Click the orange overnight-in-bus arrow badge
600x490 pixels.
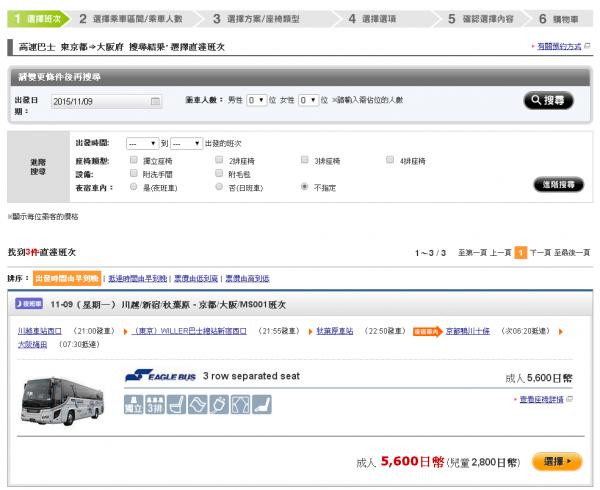(428, 331)
